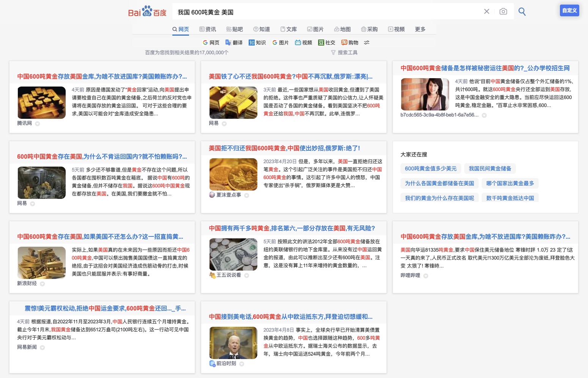Image resolution: width=588 pixels, height=378 pixels.
Task: Switch to the 资讯 tab
Action: tap(208, 29)
